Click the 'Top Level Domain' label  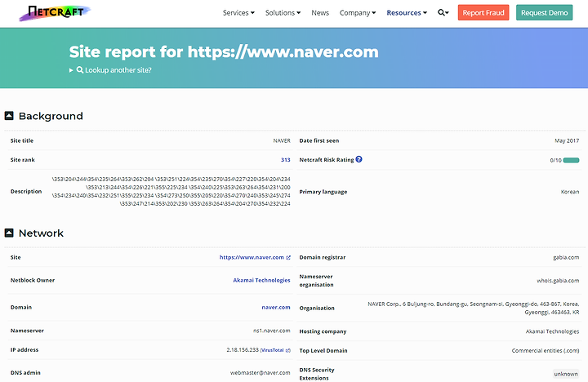tap(323, 350)
